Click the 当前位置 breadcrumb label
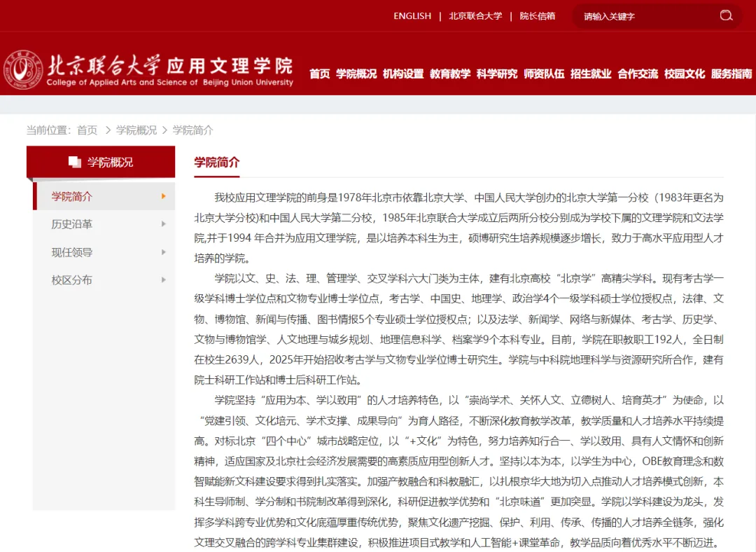Image resolution: width=756 pixels, height=552 pixels. coord(49,130)
